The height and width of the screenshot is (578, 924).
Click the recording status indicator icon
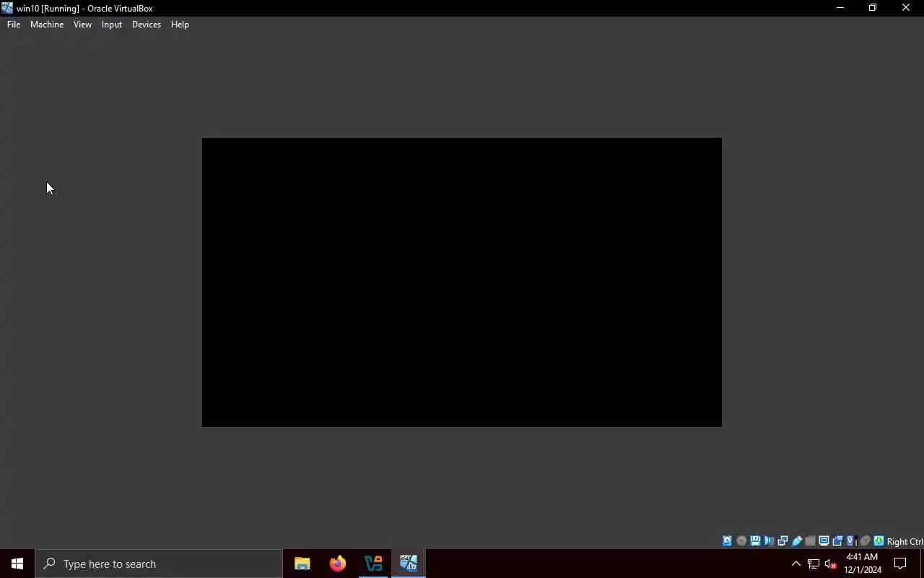pyautogui.click(x=837, y=541)
